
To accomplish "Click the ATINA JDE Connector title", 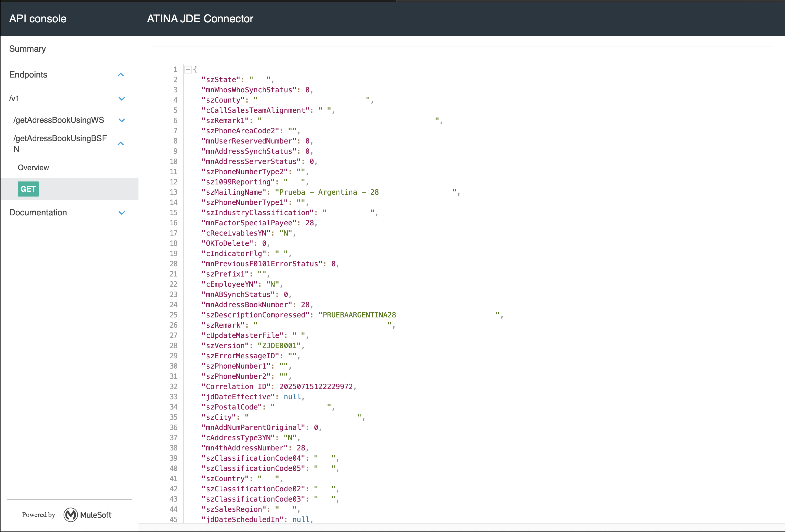I will pos(200,19).
